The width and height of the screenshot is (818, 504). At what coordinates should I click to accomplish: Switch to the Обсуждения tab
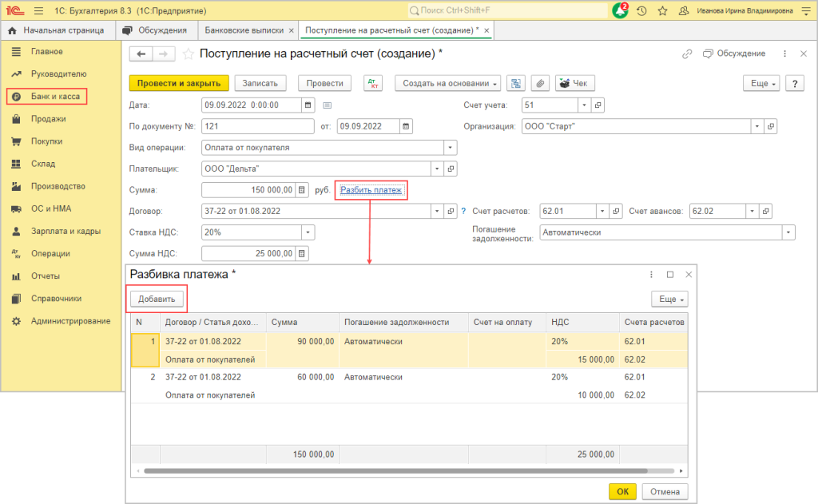coord(157,30)
